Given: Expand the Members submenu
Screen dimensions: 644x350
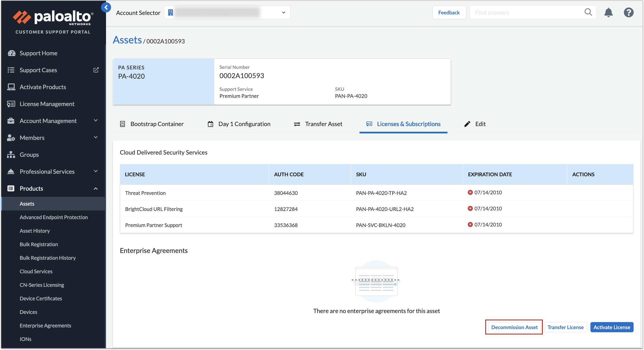Looking at the screenshot, I should click(x=96, y=138).
